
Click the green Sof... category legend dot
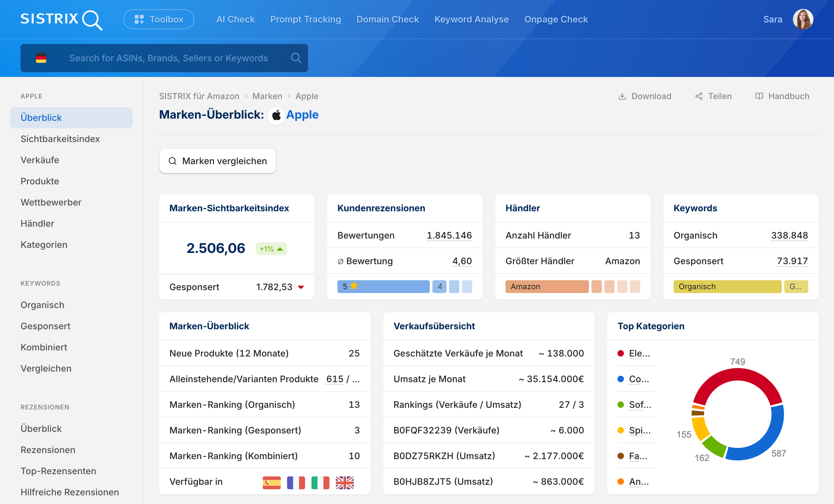point(621,405)
